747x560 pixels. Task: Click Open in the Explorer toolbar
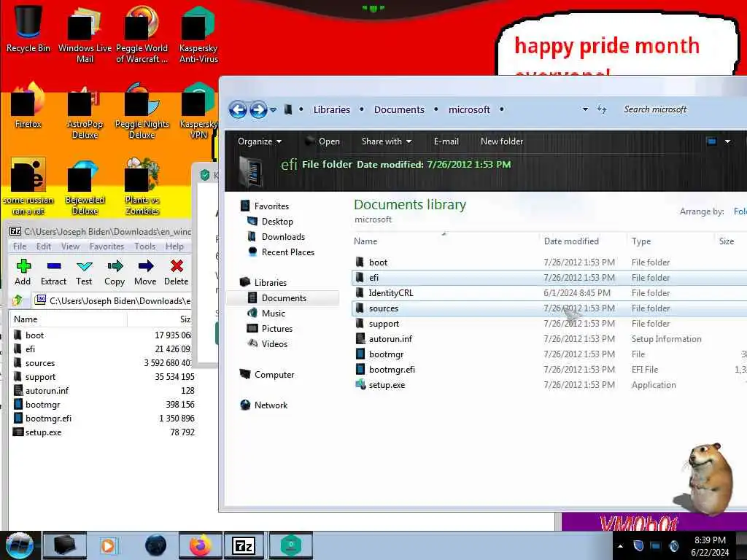pyautogui.click(x=322, y=141)
